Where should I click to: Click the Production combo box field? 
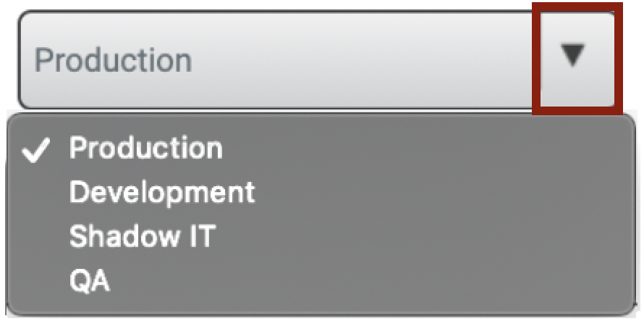pyautogui.click(x=275, y=58)
